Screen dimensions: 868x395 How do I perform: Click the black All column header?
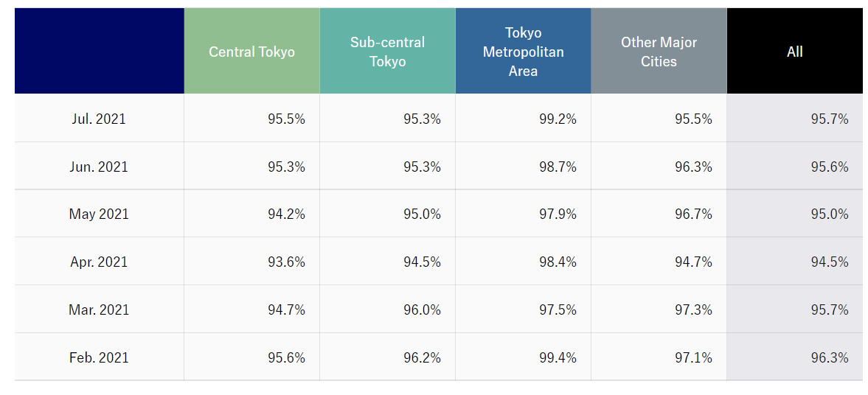795,51
